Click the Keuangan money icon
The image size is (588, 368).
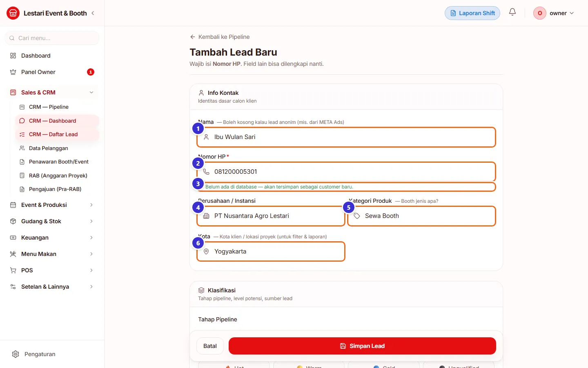point(13,238)
